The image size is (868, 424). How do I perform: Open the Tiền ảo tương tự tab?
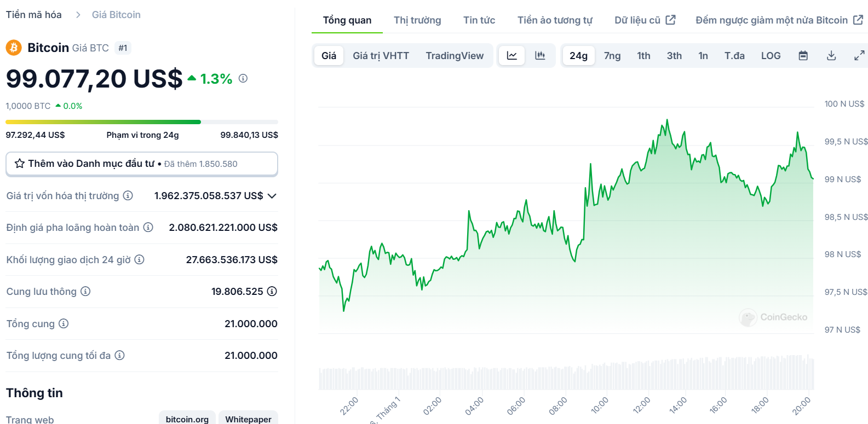(555, 20)
